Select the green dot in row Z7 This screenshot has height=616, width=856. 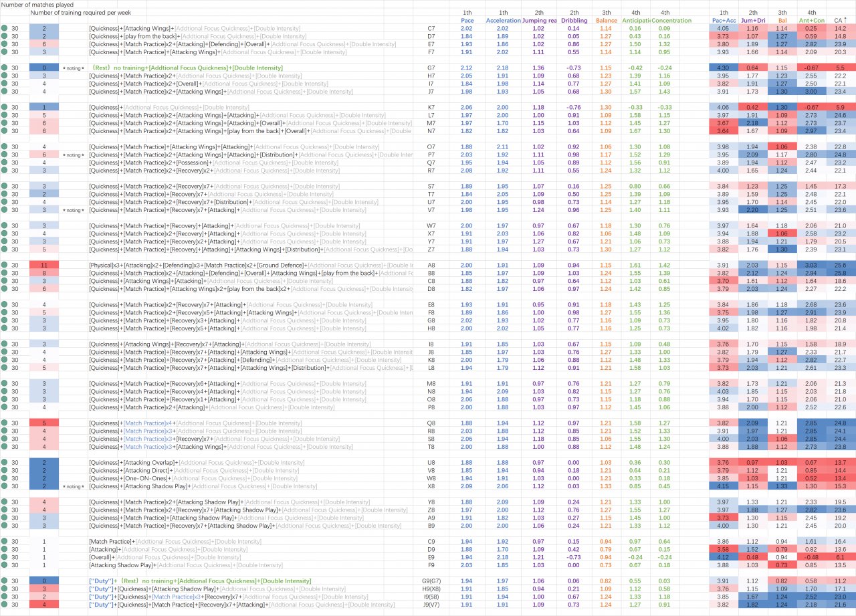pyautogui.click(x=4, y=249)
